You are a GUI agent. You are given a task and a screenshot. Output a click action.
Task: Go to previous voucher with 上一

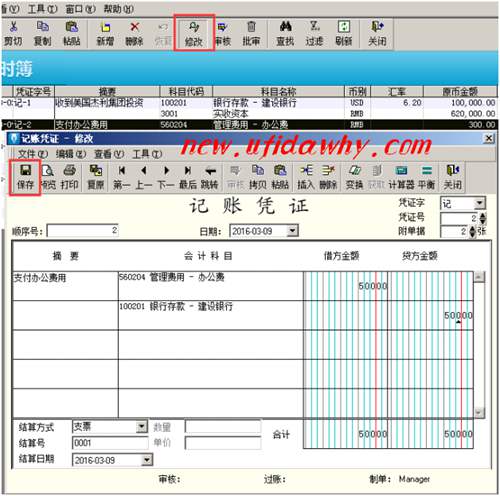144,177
